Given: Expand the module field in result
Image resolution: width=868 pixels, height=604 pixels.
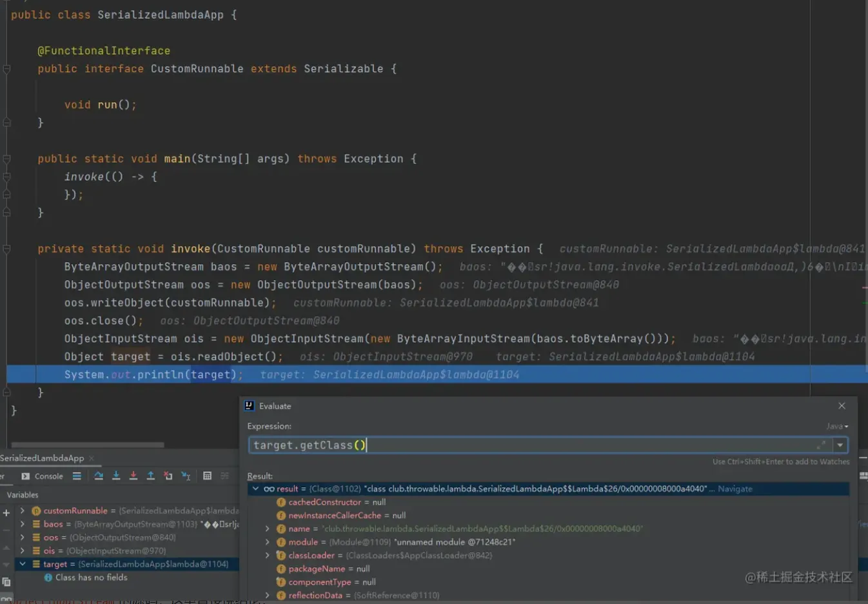Looking at the screenshot, I should [268, 542].
